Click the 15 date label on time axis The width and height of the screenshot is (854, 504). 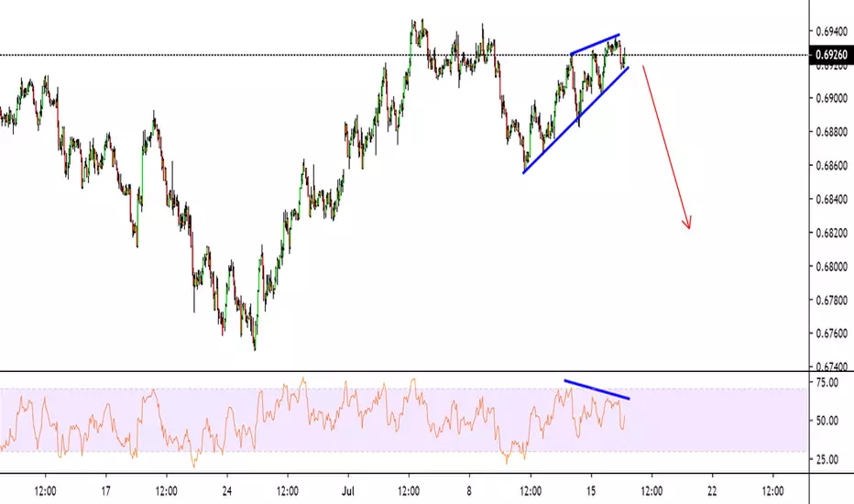click(x=591, y=491)
